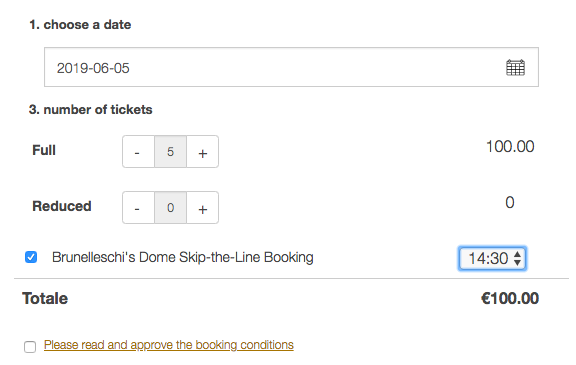Click the time dropdown's up-down arrows

coord(517,259)
